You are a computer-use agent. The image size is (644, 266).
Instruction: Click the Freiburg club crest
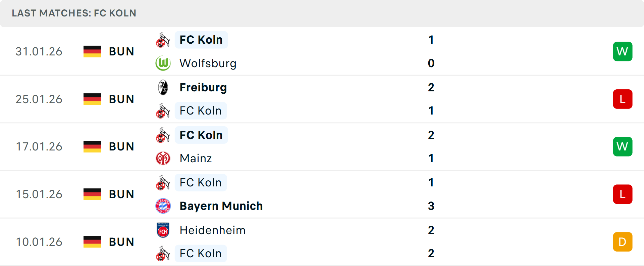pos(163,87)
